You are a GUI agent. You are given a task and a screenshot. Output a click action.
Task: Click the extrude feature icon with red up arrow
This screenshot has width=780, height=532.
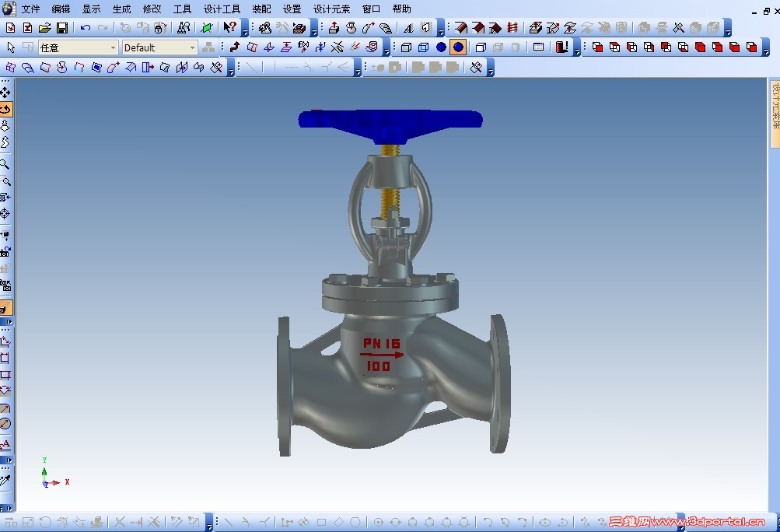[334, 28]
